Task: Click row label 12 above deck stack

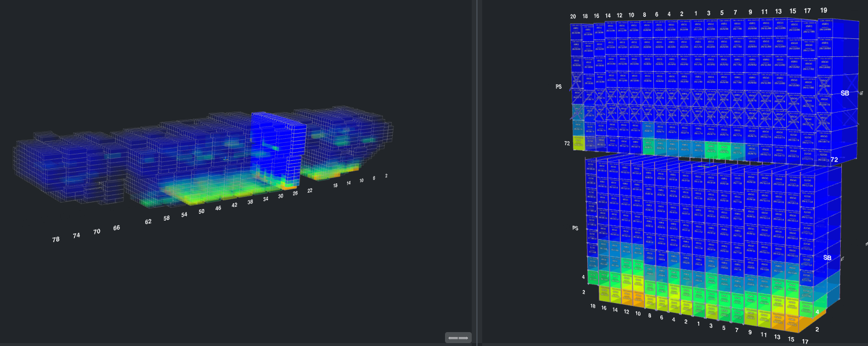Action: click(619, 15)
